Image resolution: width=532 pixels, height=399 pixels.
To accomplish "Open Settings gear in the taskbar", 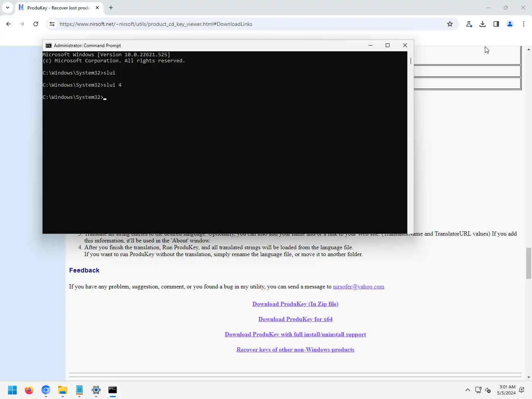I will pos(96,390).
